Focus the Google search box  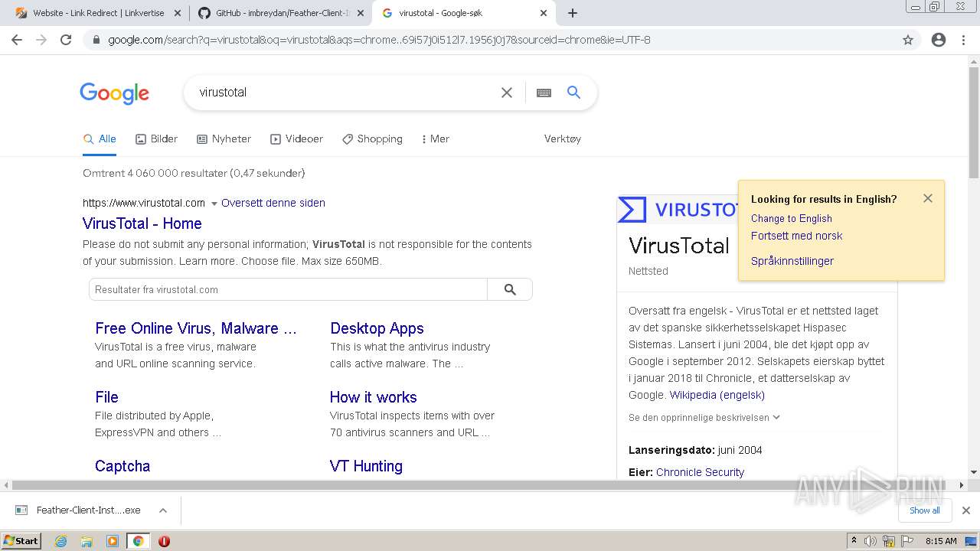pyautogui.click(x=345, y=93)
